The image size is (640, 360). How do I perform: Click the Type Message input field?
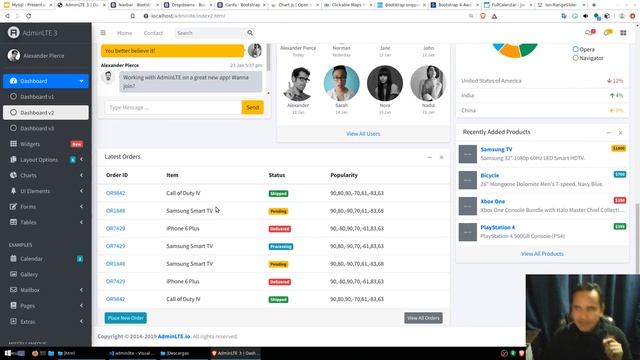(x=173, y=107)
